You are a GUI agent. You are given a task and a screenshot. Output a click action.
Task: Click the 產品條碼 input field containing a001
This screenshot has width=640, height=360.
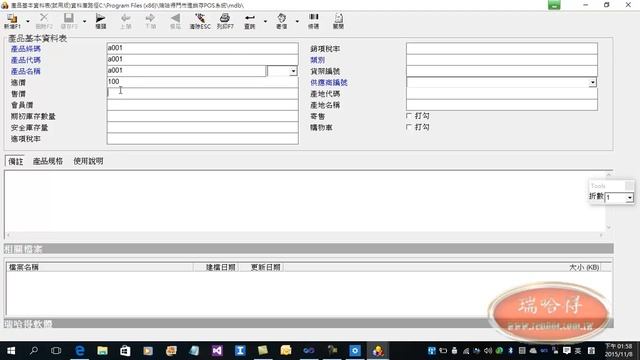[x=202, y=48]
